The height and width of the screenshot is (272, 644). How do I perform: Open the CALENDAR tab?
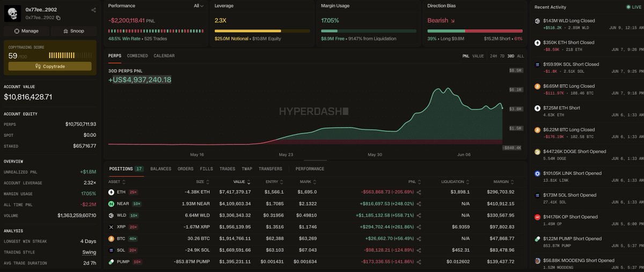(164, 56)
